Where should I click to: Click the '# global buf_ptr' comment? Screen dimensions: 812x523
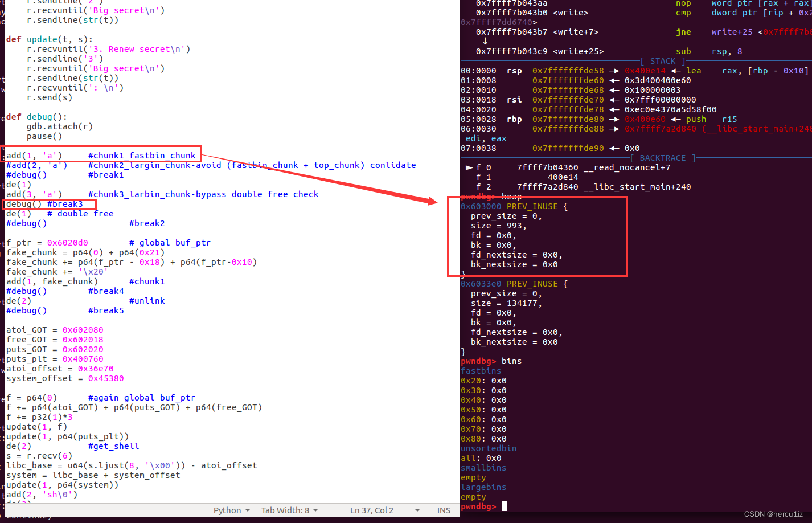point(170,243)
